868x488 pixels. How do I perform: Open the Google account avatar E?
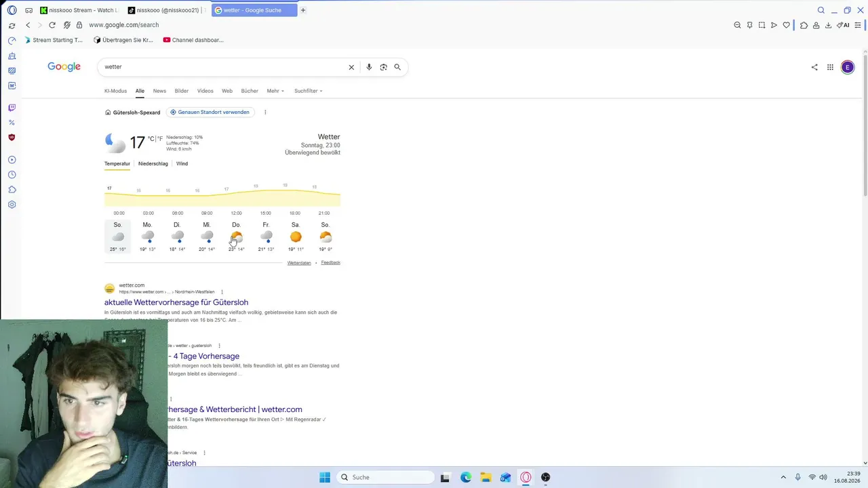[848, 67]
